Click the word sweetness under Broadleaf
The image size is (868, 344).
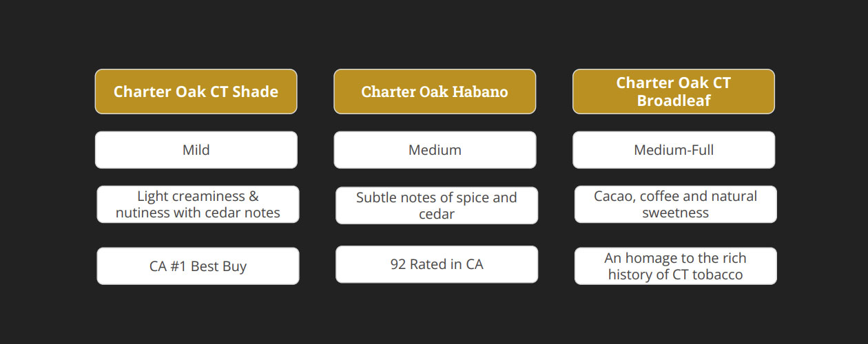pos(675,213)
